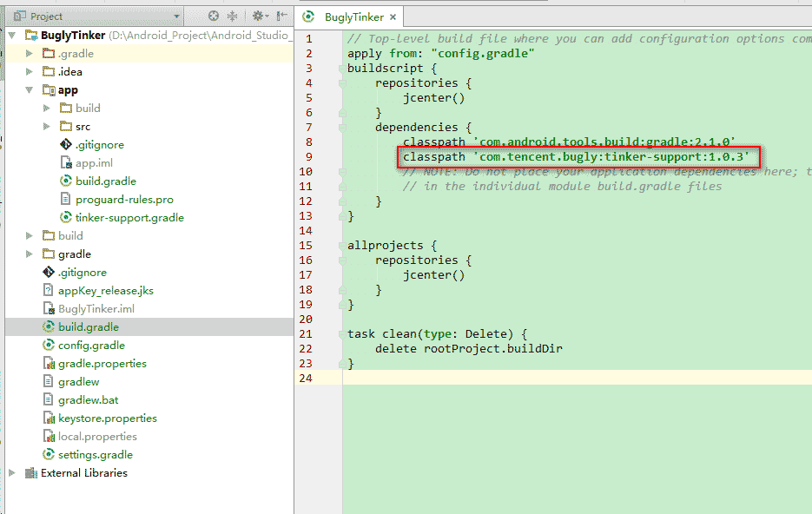Collapse the app module folder
This screenshot has height=514, width=812.
click(30, 90)
